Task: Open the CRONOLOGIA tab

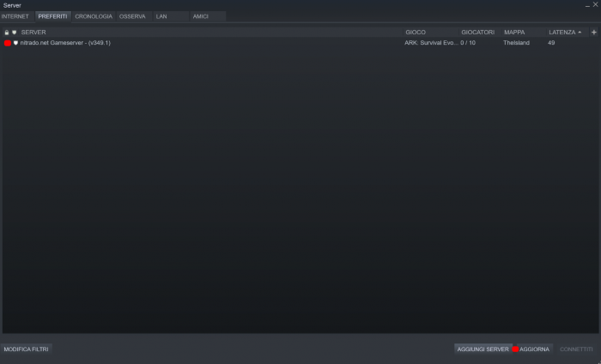Action: 94,16
